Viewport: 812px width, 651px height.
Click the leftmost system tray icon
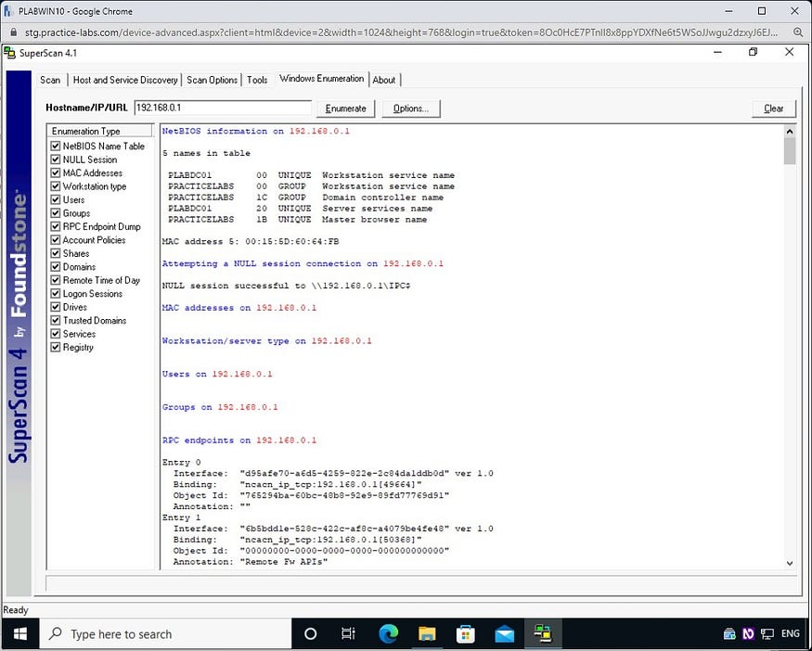(729, 634)
